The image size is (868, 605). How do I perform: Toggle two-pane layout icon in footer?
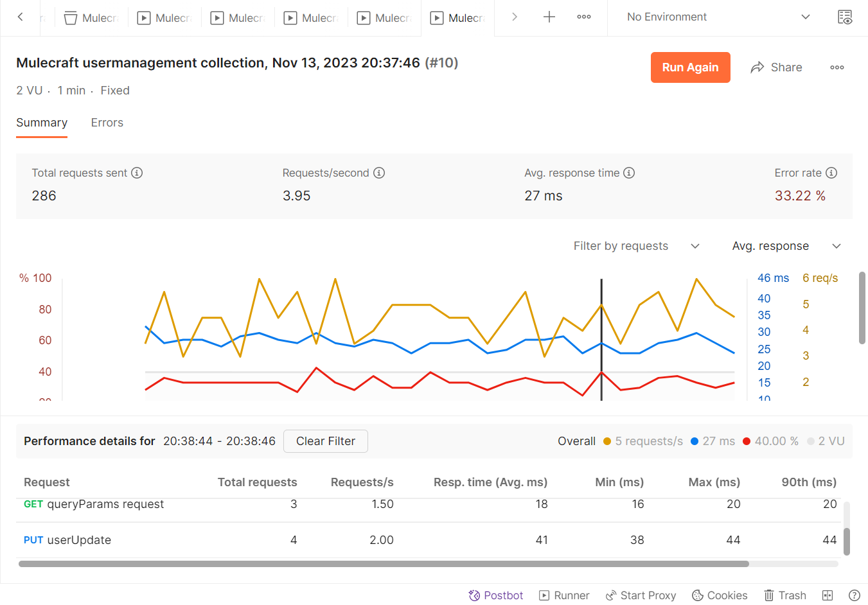tap(828, 595)
